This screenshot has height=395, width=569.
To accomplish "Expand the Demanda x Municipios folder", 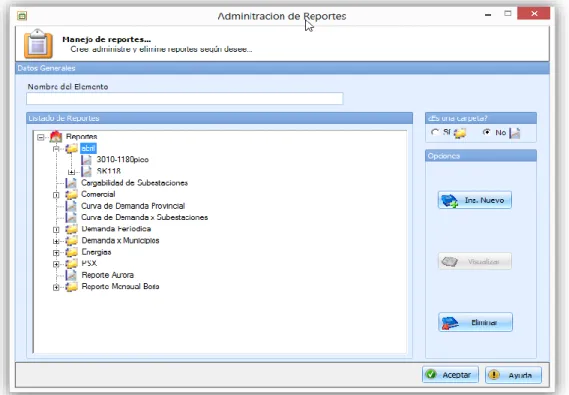I will pyautogui.click(x=56, y=241).
